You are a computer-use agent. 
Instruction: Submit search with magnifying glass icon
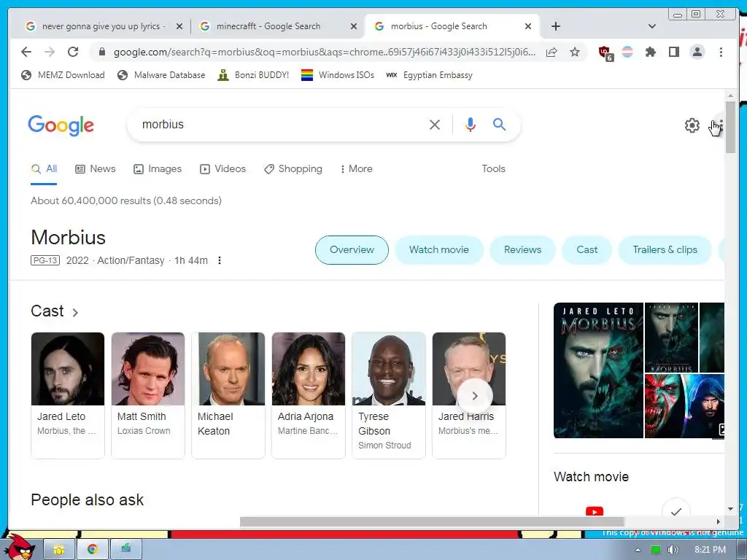[499, 125]
